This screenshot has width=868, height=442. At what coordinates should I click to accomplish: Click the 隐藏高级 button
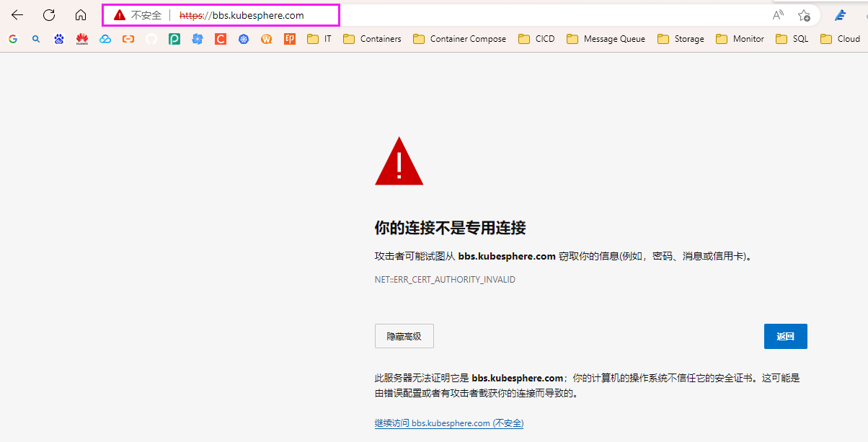[404, 336]
